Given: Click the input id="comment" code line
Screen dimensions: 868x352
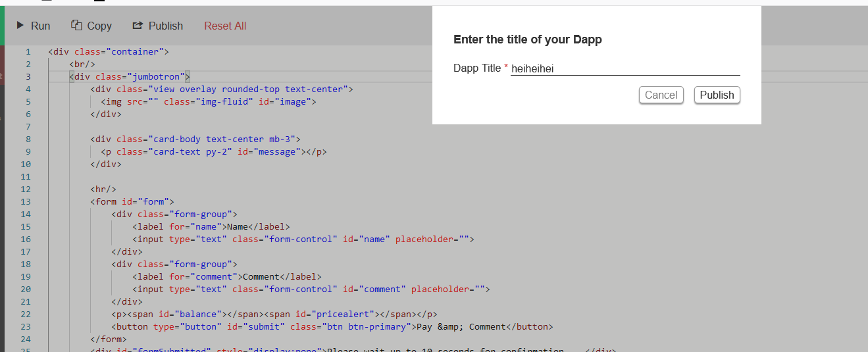Looking at the screenshot, I should click(x=311, y=289).
